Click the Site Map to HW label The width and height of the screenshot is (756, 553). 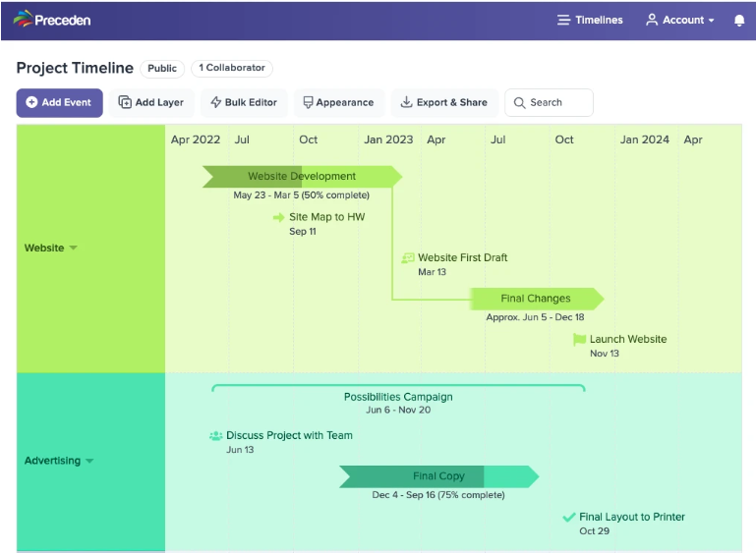(327, 217)
